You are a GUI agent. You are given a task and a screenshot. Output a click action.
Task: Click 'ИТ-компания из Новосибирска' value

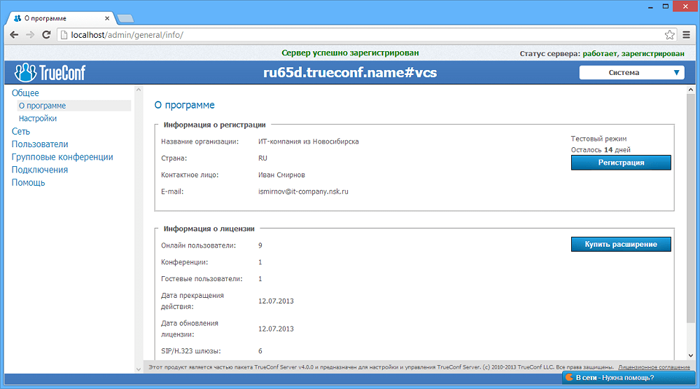tap(308, 142)
